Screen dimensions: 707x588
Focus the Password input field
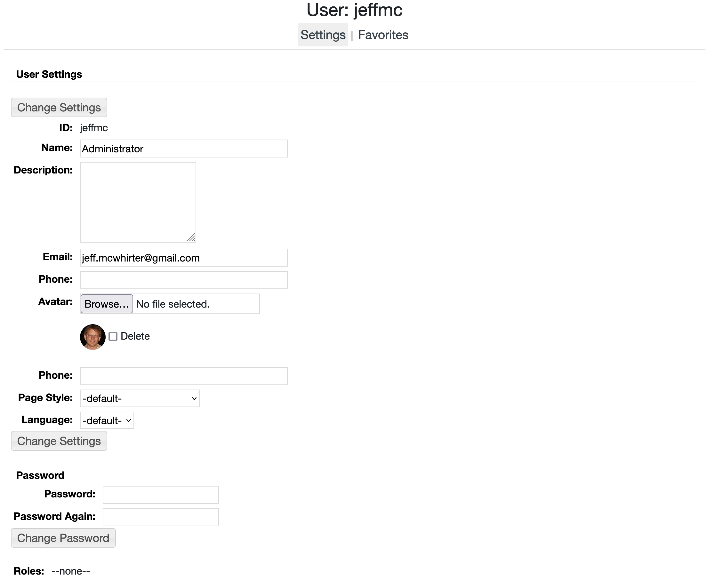pos(161,495)
